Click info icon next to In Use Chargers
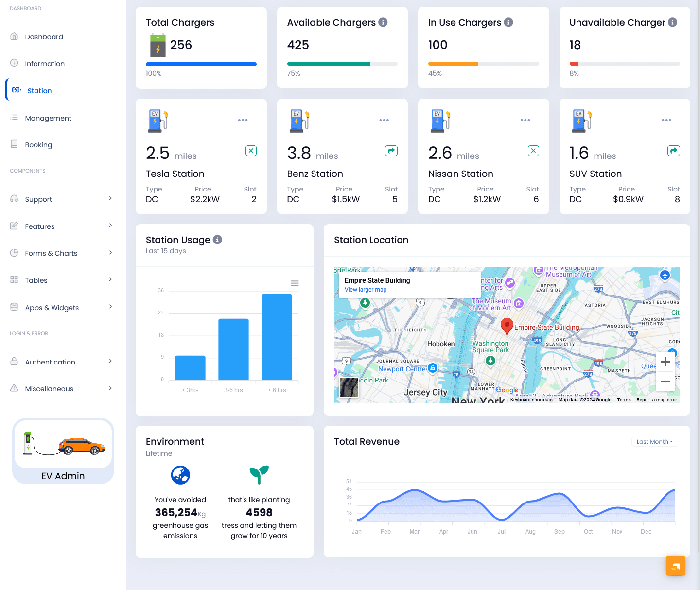Viewport: 700px width, 590px height. pyautogui.click(x=508, y=22)
